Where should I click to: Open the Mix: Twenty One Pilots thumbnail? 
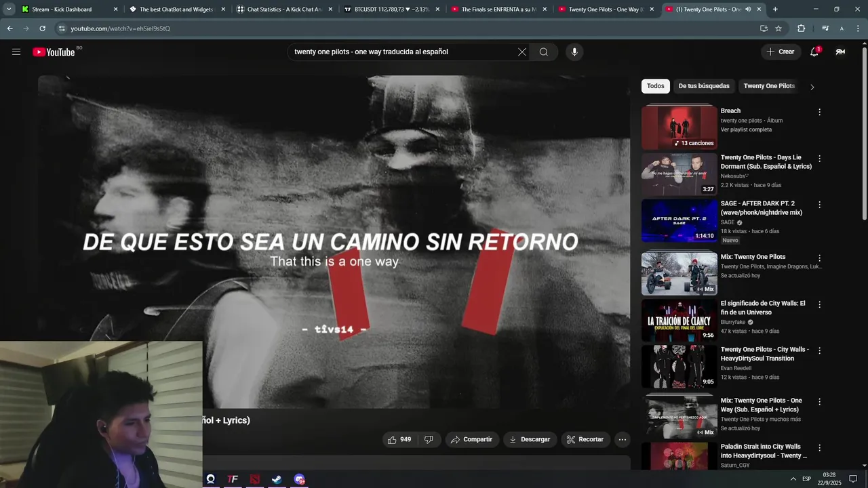coord(679,274)
